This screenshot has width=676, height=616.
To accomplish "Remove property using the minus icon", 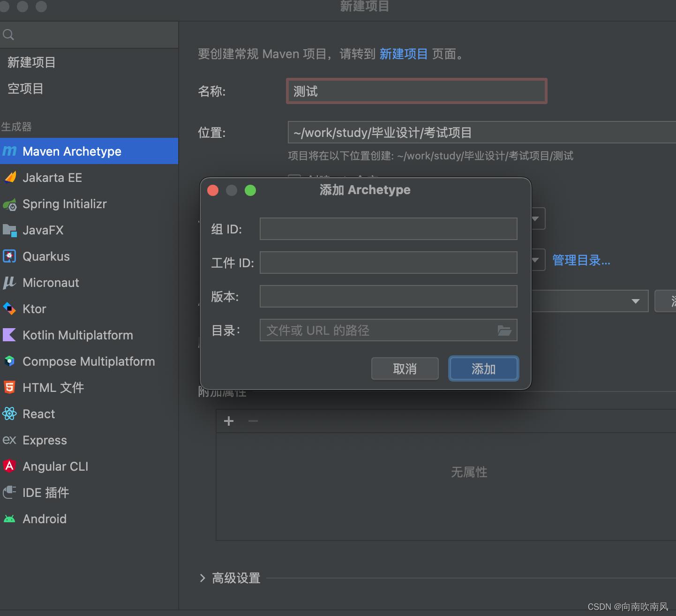I will click(253, 421).
